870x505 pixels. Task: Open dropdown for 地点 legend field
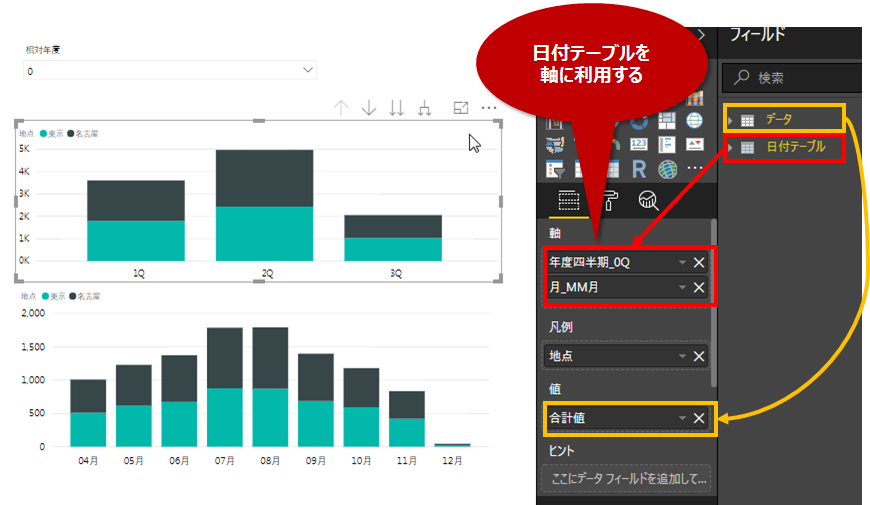click(x=682, y=356)
